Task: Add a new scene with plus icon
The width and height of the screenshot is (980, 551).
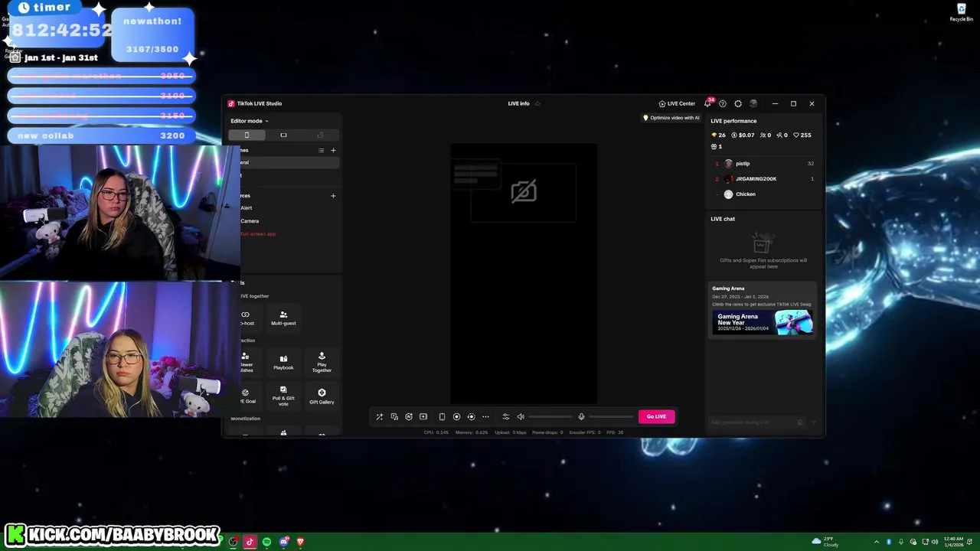Action: (x=333, y=151)
